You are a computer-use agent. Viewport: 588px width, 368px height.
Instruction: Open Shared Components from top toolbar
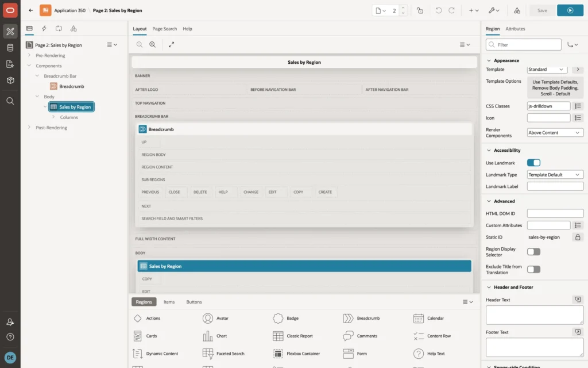(x=517, y=10)
